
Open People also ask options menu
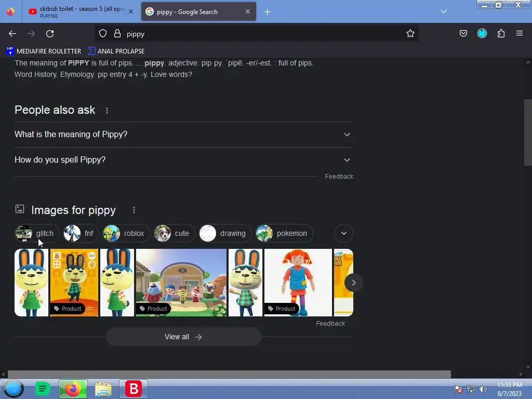[107, 111]
